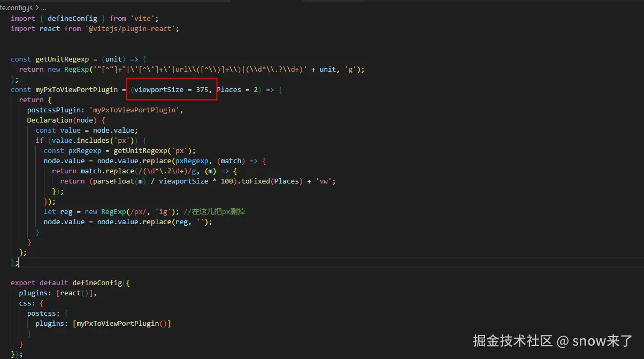Click myPxToViewPortPlugin() call in the plugins array
This screenshot has height=359, width=644.
click(121, 323)
